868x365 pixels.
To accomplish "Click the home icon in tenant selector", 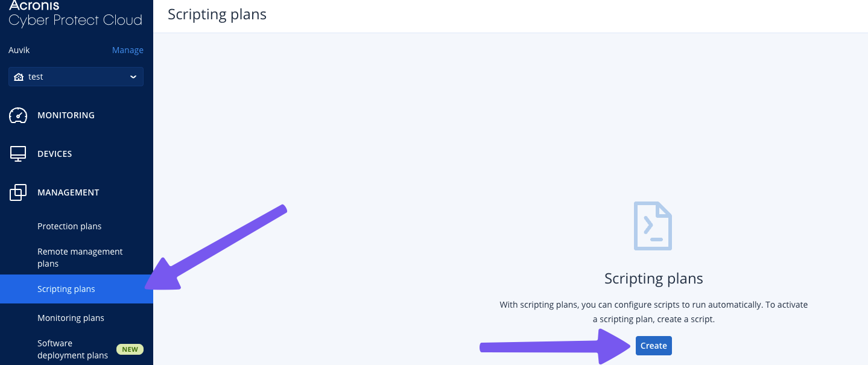I will (x=19, y=77).
